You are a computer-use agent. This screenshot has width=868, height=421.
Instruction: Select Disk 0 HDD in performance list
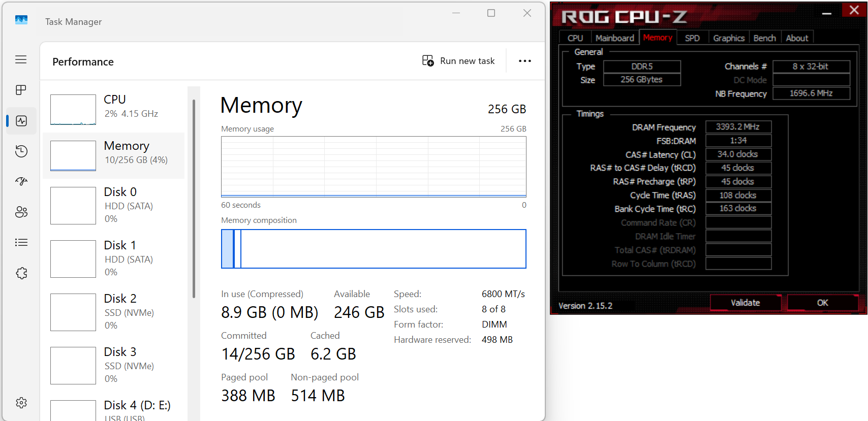click(114, 205)
